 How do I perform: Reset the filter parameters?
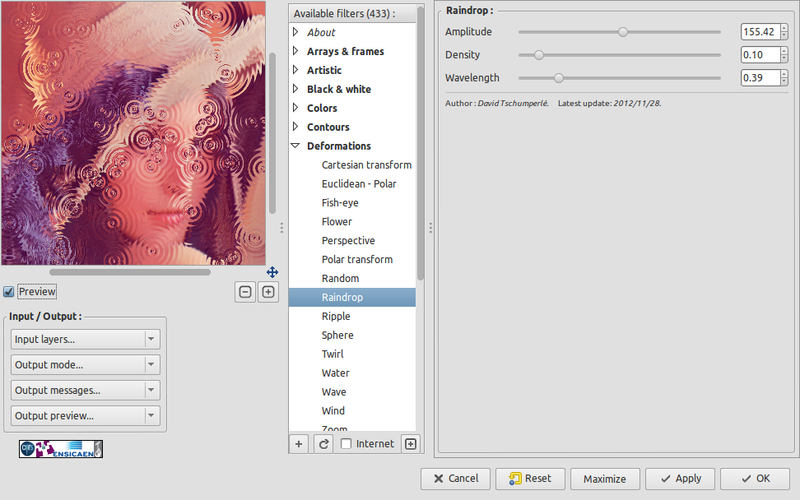[530, 478]
